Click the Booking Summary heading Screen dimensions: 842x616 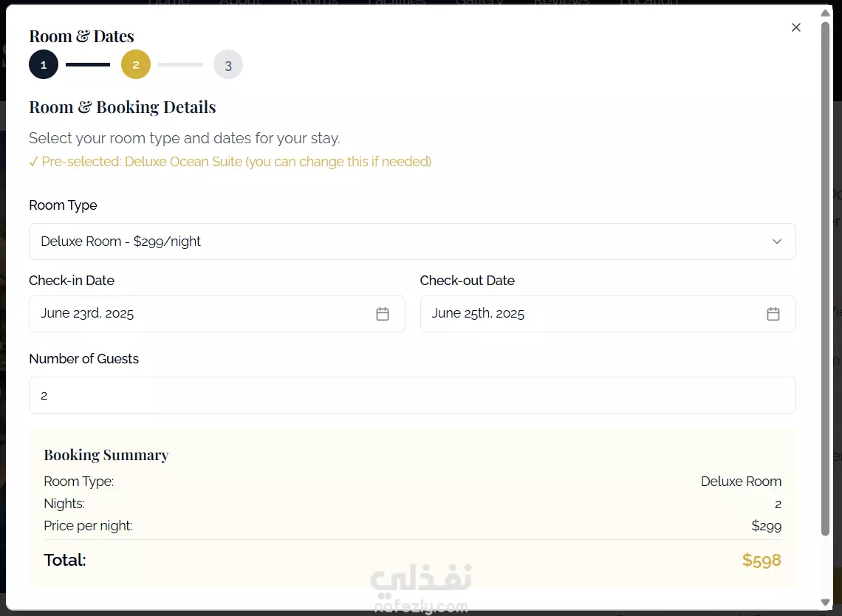[x=106, y=455]
